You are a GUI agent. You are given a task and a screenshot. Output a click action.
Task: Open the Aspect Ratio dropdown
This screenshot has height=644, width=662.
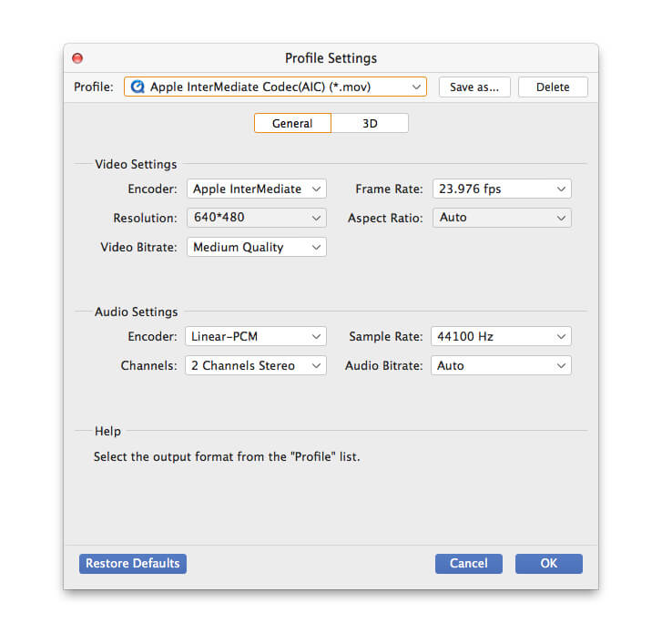coord(502,218)
